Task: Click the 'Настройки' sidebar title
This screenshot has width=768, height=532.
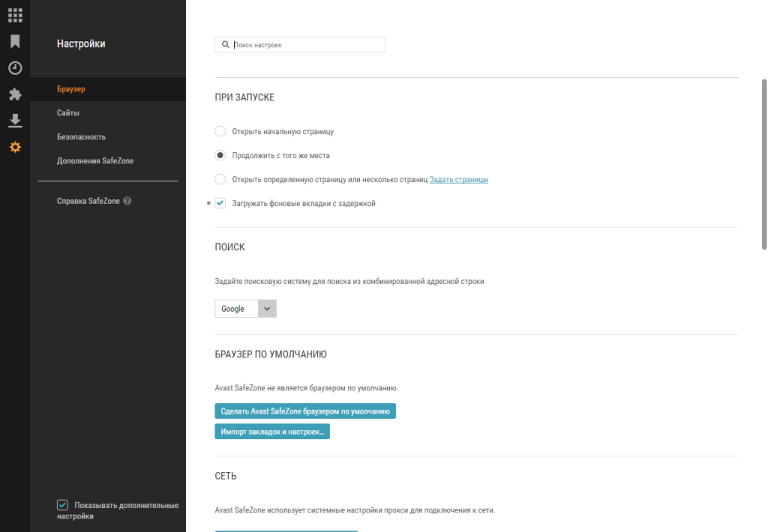Action: [x=81, y=43]
